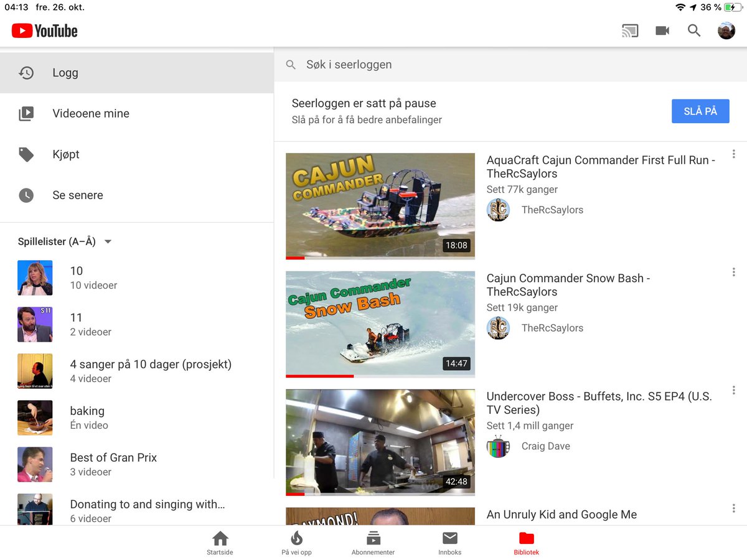Image resolution: width=747 pixels, height=560 pixels.
Task: Click the Søk i seerloggen search field
Action: pos(510,65)
